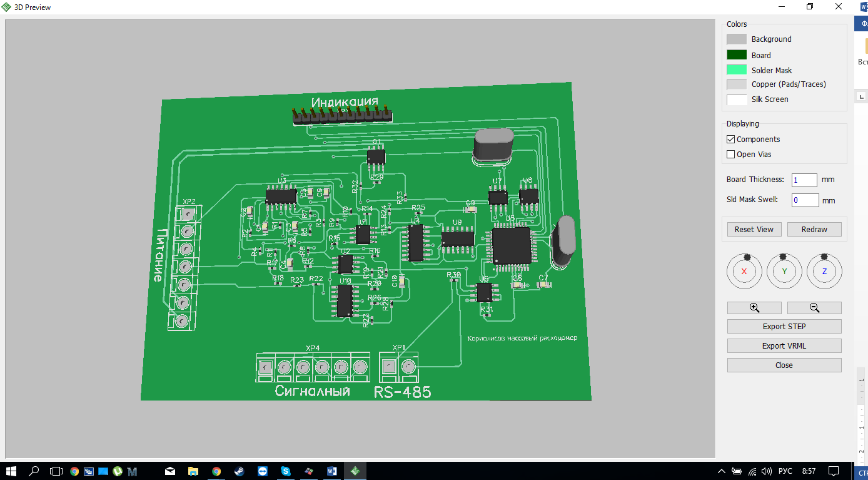
Task: Click the Export STEP button
Action: pyautogui.click(x=784, y=326)
